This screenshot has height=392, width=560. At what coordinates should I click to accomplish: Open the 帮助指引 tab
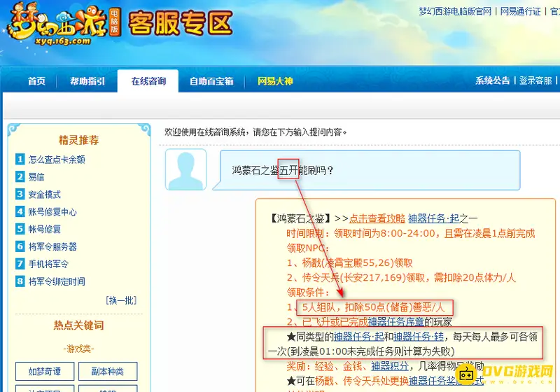[x=87, y=81]
